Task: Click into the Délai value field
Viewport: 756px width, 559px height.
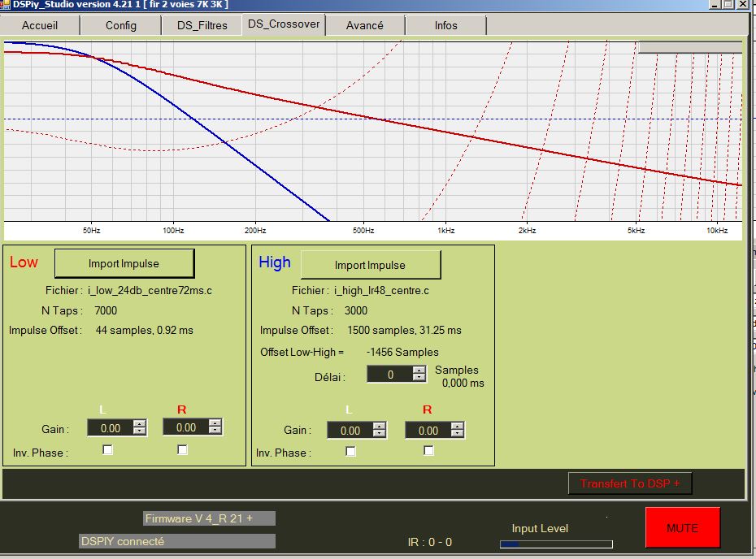Action: (x=389, y=375)
